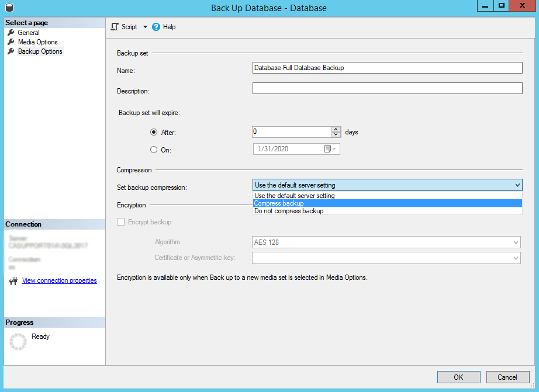Minimize the Back Up Database window
The image size is (539, 392).
click(x=485, y=6)
